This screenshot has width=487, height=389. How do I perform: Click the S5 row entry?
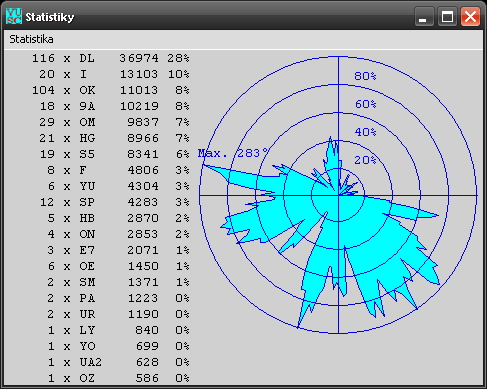coord(111,154)
